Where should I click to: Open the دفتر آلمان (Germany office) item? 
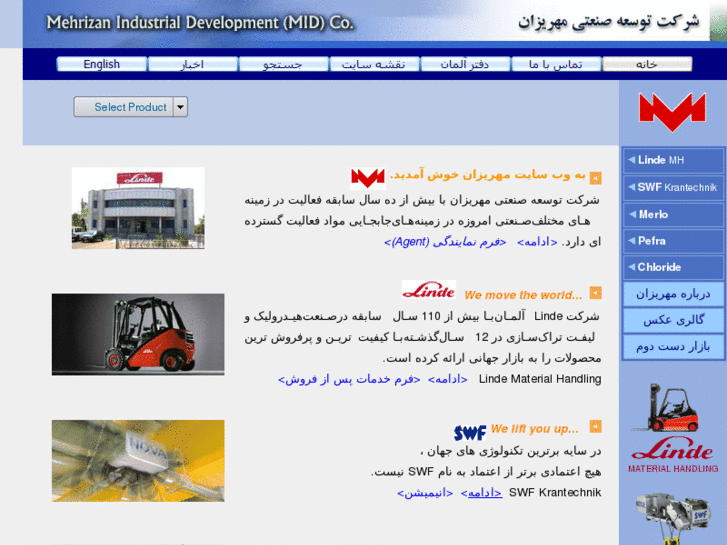pyautogui.click(x=465, y=64)
